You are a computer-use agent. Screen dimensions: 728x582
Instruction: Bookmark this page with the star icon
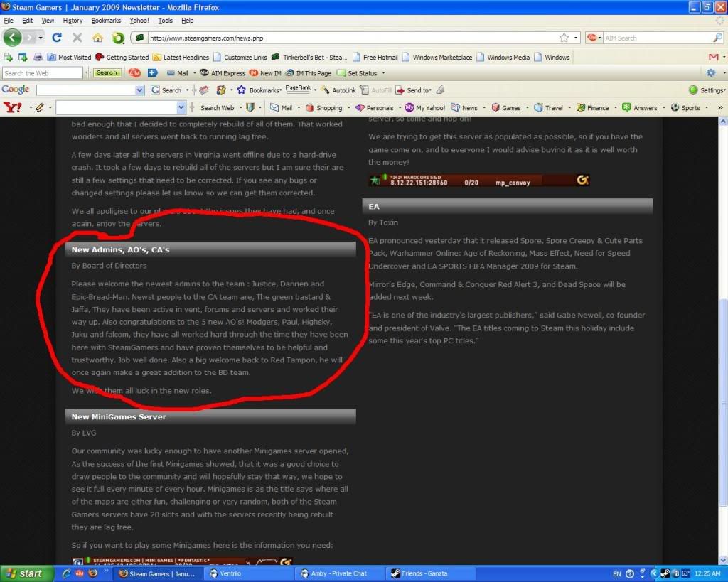click(x=564, y=38)
